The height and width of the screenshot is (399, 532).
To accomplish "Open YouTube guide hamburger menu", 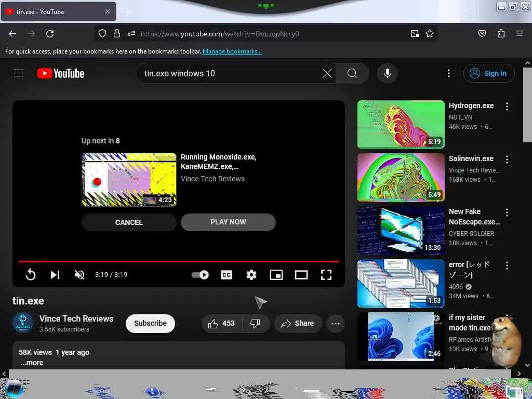I will 19,73.
